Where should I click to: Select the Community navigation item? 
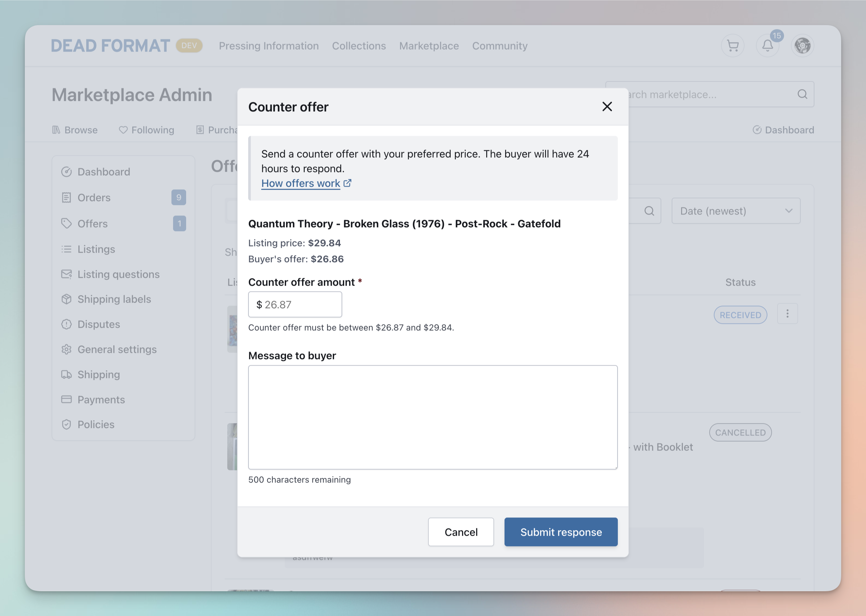click(x=500, y=46)
